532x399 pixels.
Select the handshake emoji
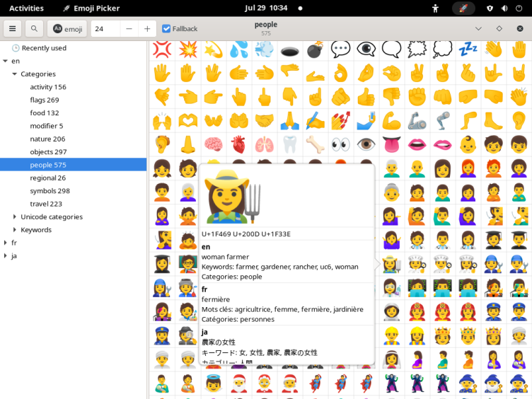pos(264,121)
